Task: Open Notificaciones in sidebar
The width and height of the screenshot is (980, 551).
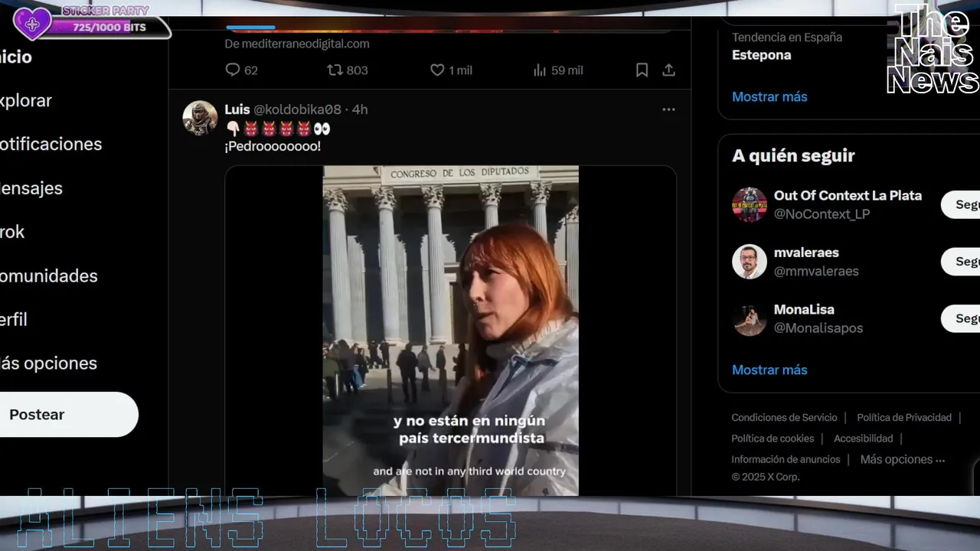Action: [x=51, y=144]
